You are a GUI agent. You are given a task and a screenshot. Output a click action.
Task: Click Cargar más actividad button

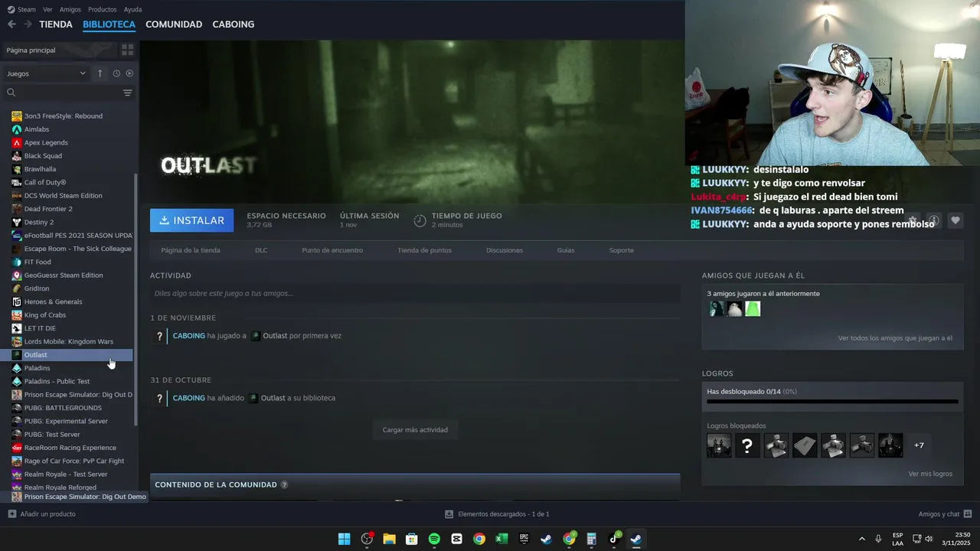[x=415, y=429]
